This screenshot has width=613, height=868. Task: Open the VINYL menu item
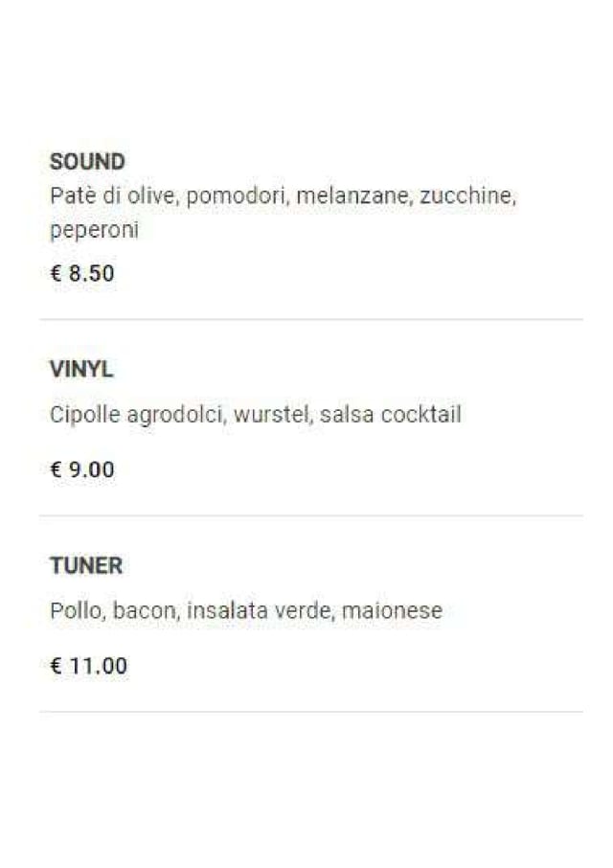point(81,370)
